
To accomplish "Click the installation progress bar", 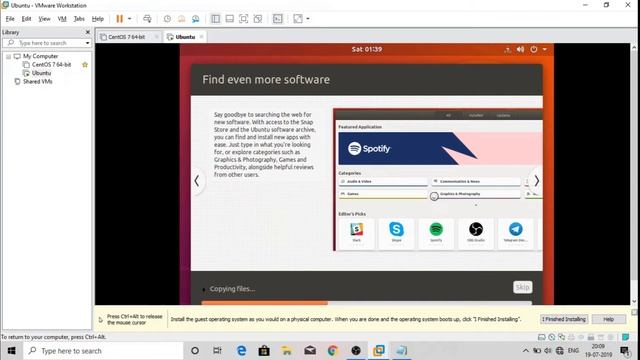I will point(367,303).
